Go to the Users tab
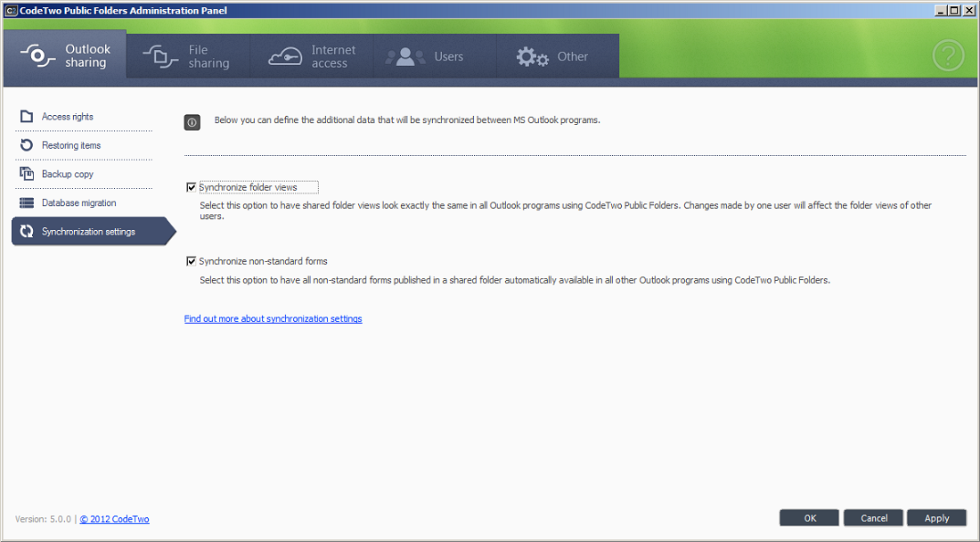The width and height of the screenshot is (980, 542). [435, 56]
